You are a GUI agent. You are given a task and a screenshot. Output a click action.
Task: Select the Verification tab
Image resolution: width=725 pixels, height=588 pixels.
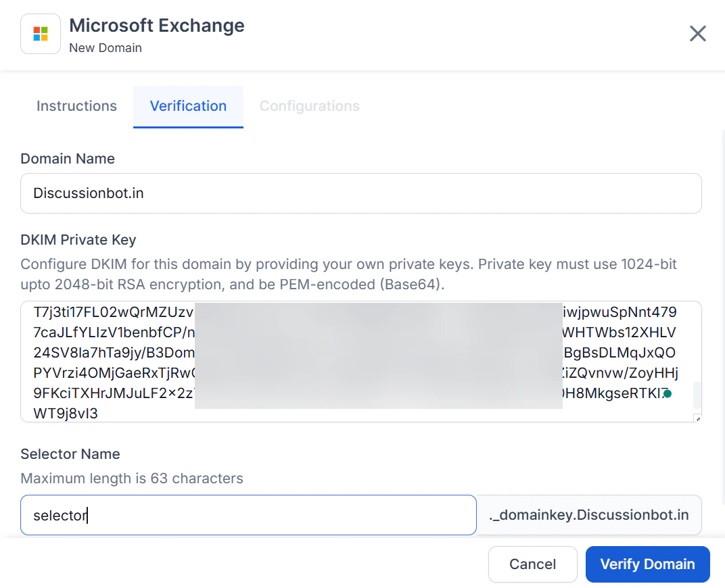(x=187, y=106)
